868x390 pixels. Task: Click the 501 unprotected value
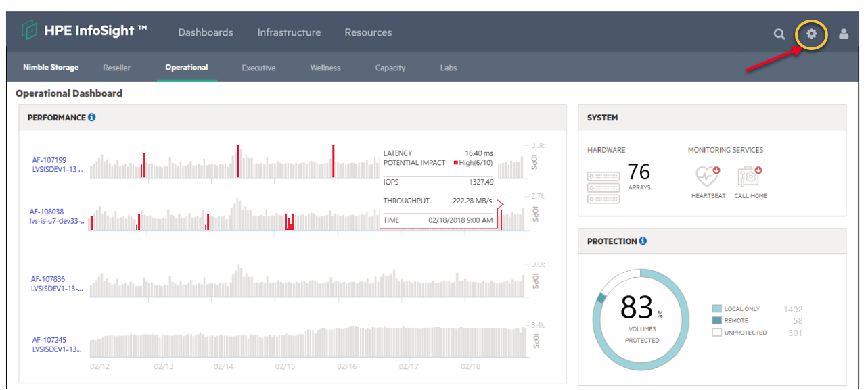click(x=796, y=333)
